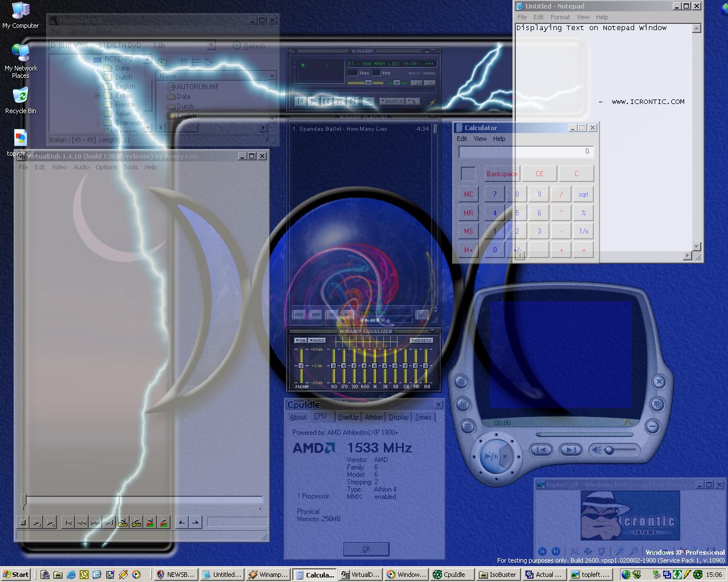
Task: Click OK button in CpuIdle
Action: [x=366, y=549]
